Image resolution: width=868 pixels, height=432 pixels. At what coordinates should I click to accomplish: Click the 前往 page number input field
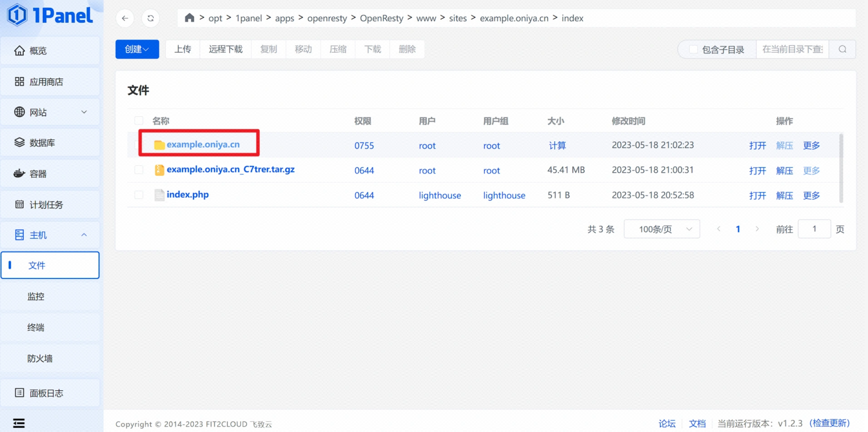[814, 229]
